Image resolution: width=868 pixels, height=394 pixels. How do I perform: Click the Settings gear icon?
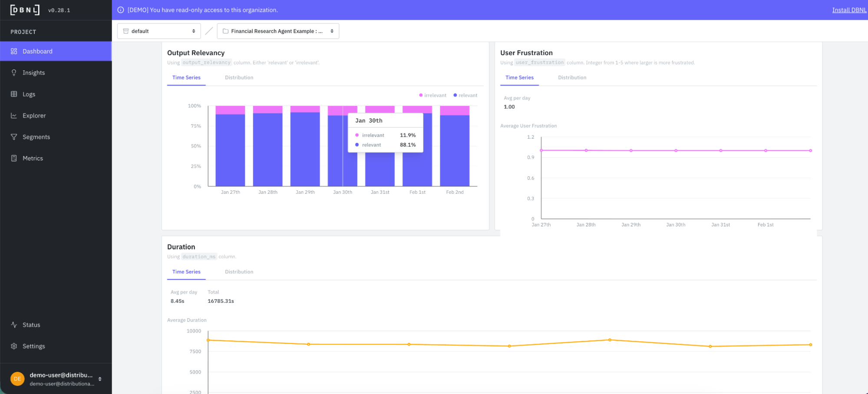tap(14, 346)
